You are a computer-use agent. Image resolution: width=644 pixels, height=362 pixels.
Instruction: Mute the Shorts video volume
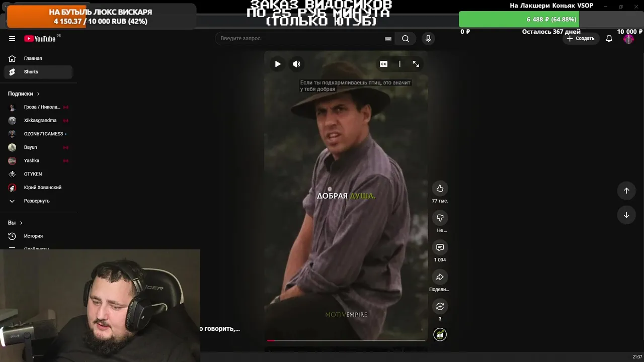296,64
